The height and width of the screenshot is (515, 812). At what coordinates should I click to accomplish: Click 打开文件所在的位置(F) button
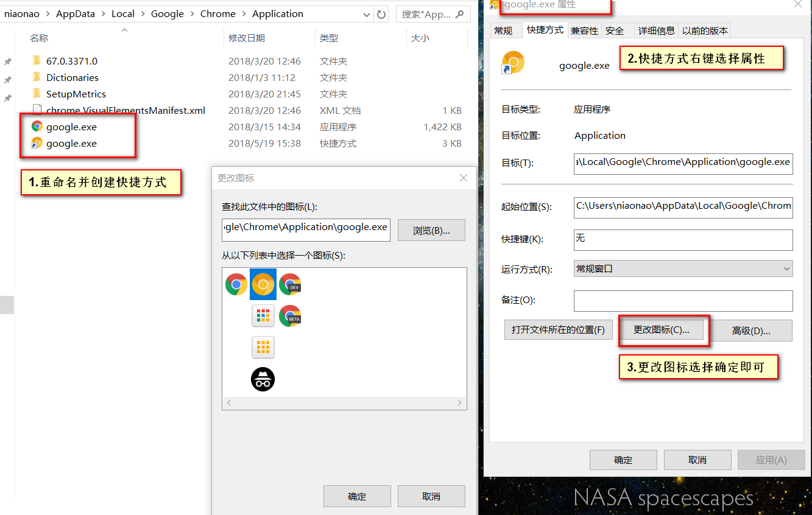pos(558,329)
